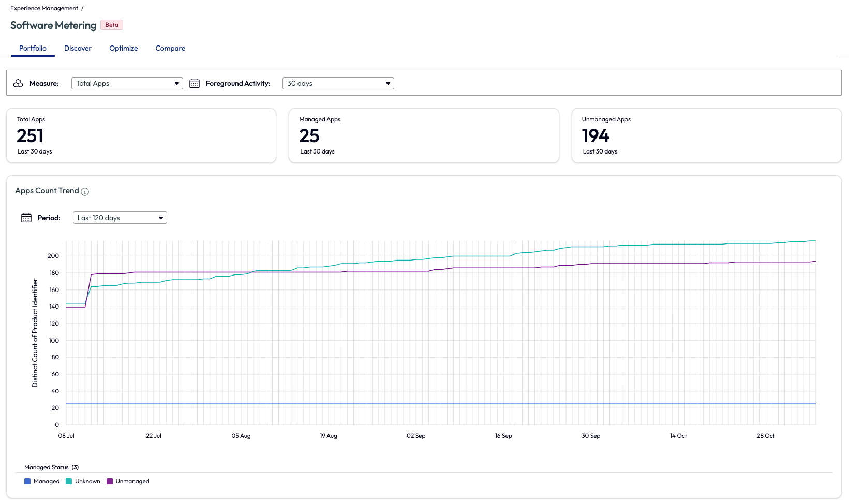Click the Period calendar icon
Screen dimensions: 849x504
(x=26, y=218)
